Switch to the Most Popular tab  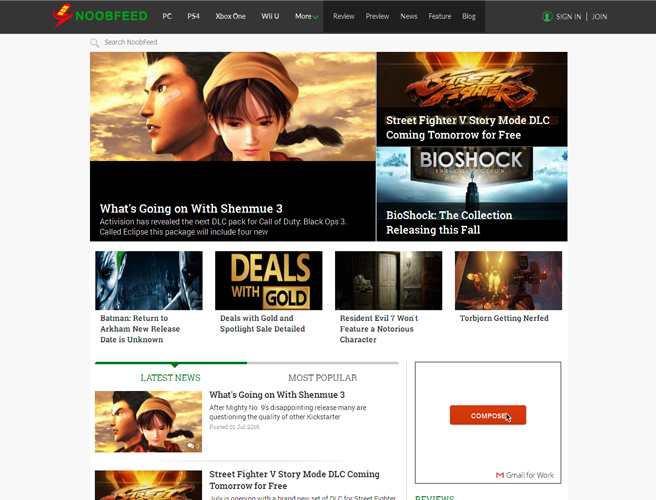(323, 377)
